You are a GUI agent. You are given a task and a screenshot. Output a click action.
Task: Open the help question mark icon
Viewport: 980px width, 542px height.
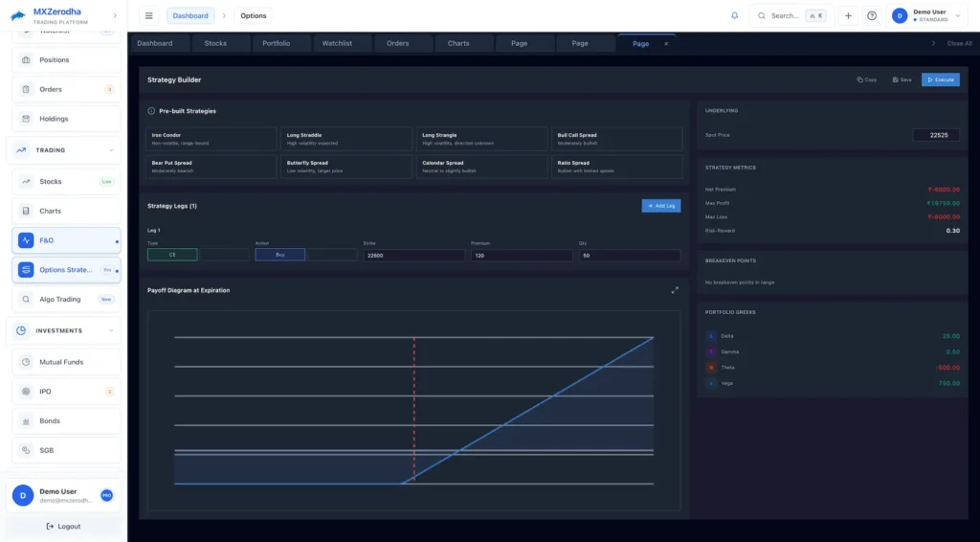[x=871, y=15]
